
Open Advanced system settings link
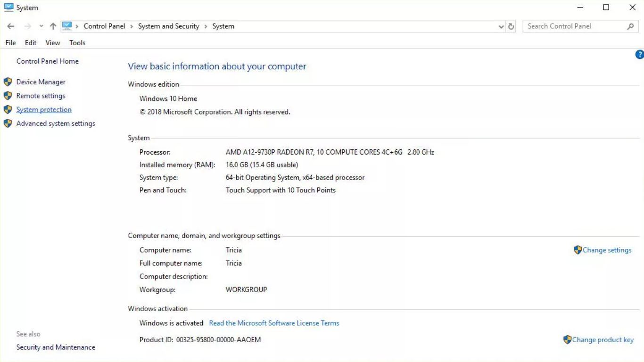56,123
